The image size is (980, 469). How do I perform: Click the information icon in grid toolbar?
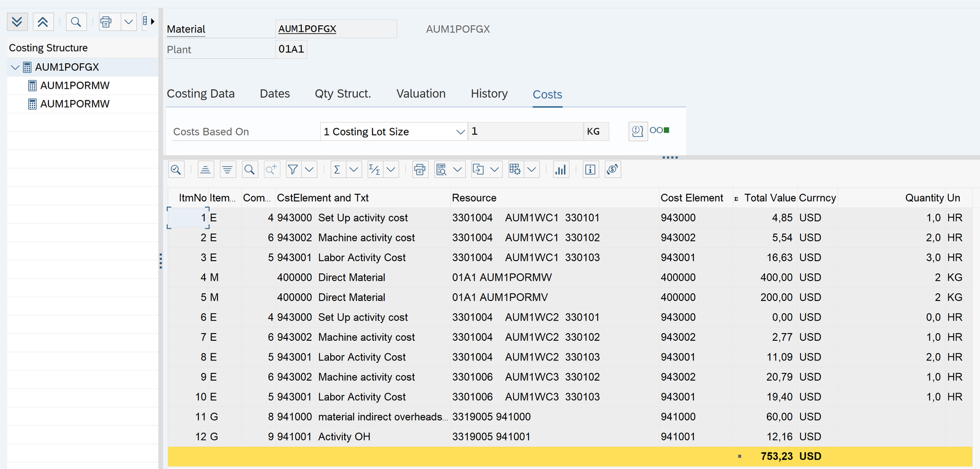590,170
